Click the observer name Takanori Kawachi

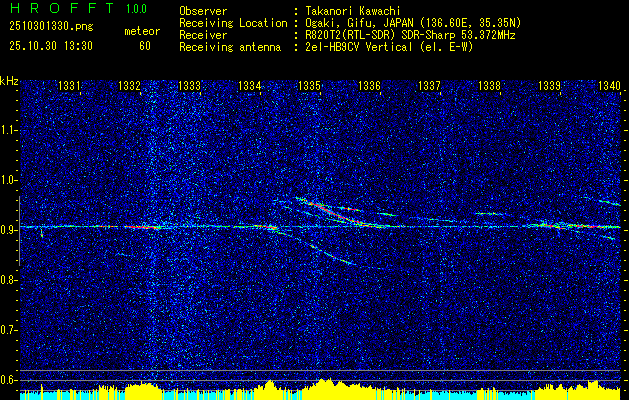pyautogui.click(x=351, y=11)
